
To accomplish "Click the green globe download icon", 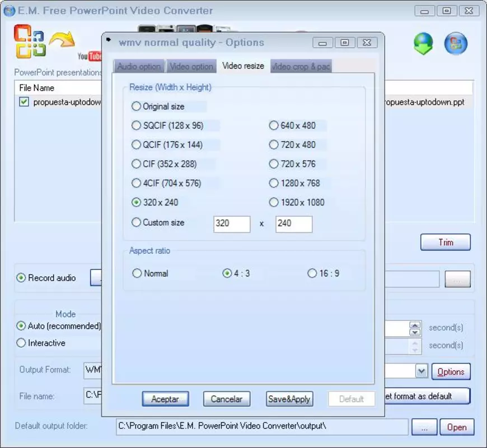I will point(423,43).
